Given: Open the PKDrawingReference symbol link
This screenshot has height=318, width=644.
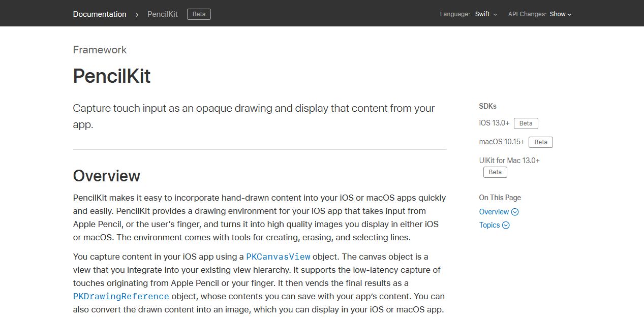Looking at the screenshot, I should [121, 296].
